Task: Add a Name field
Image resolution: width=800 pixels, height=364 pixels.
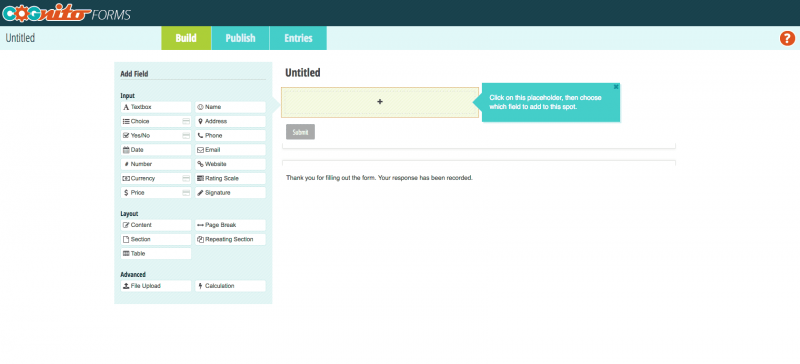Action: 230,107
